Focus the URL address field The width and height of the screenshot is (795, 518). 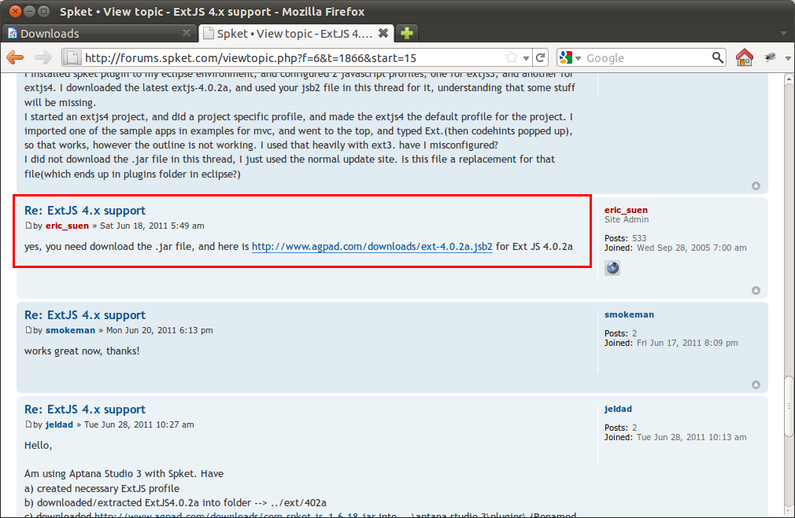coord(290,58)
